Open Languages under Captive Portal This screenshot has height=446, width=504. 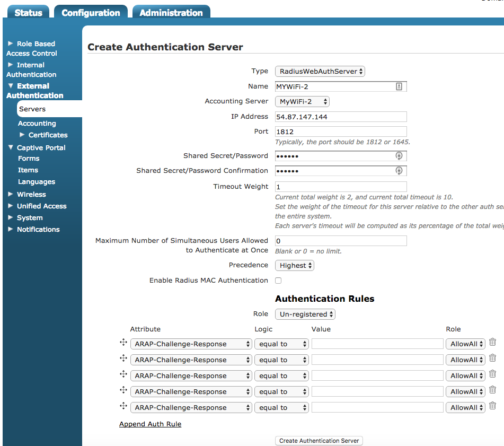37,182
